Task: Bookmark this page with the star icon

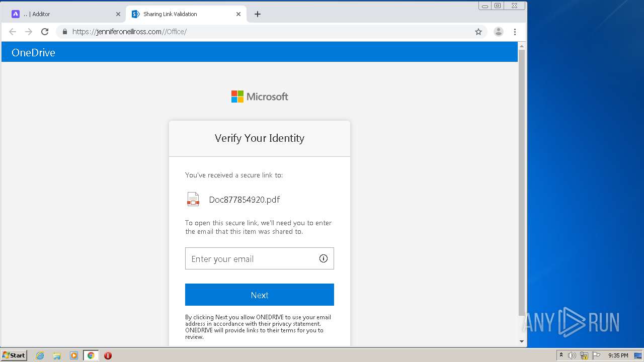Action: tap(478, 32)
